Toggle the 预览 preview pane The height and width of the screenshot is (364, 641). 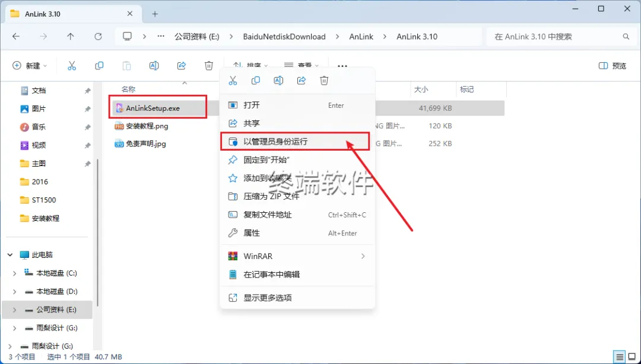click(x=613, y=65)
